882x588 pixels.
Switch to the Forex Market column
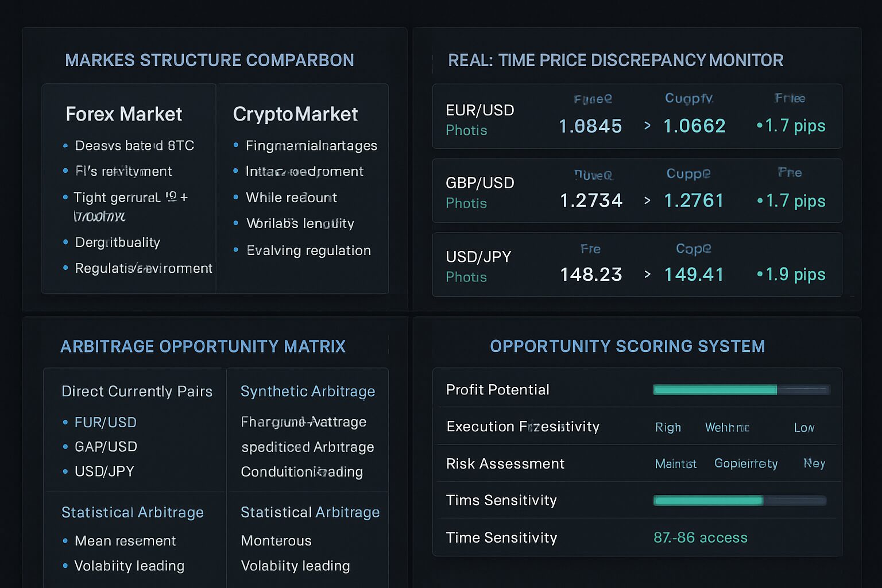(x=123, y=114)
